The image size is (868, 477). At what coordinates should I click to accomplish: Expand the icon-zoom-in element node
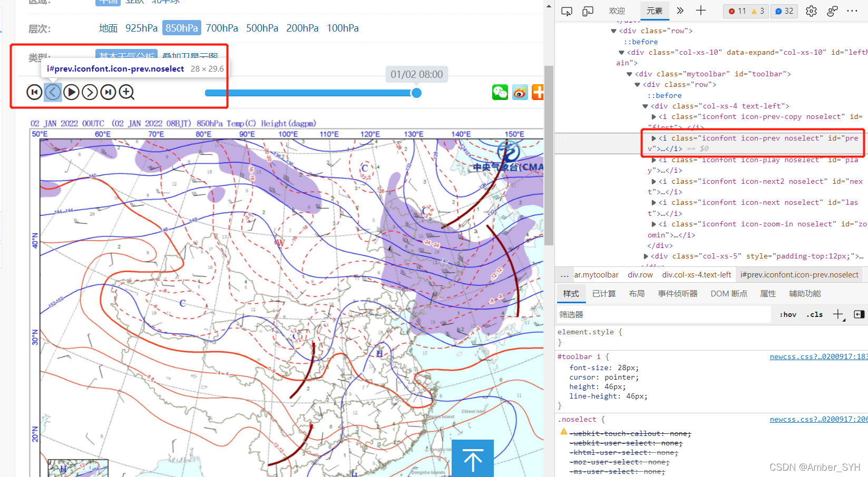pos(654,224)
